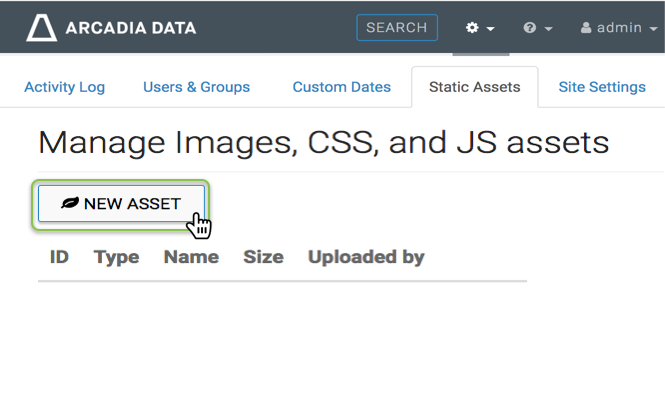Select the Static Assets tab
Screen dimensions: 665x402
coord(474,87)
